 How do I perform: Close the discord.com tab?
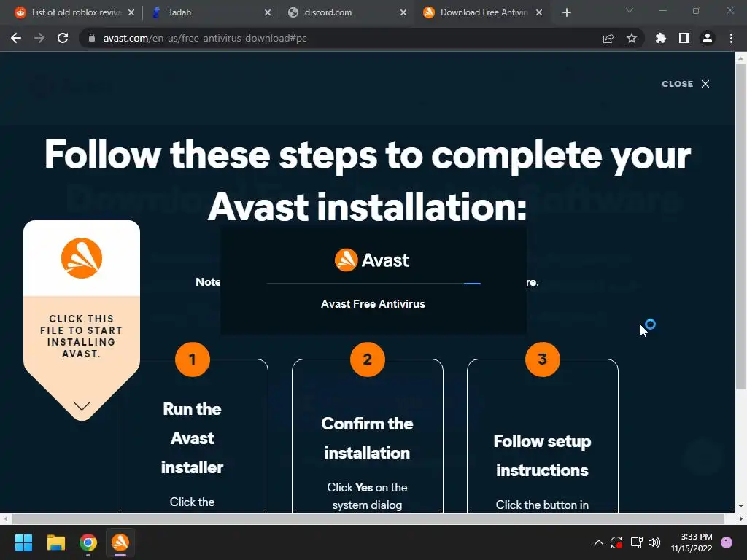403,12
